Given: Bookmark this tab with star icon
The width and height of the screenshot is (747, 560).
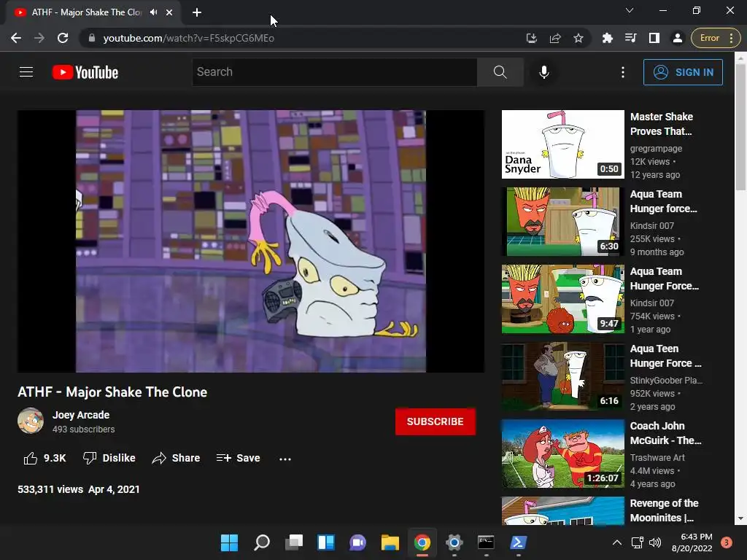Looking at the screenshot, I should coord(578,38).
